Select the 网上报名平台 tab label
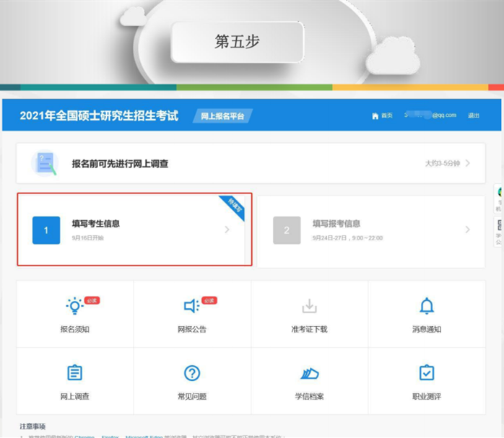This screenshot has width=504, height=438. click(x=222, y=116)
